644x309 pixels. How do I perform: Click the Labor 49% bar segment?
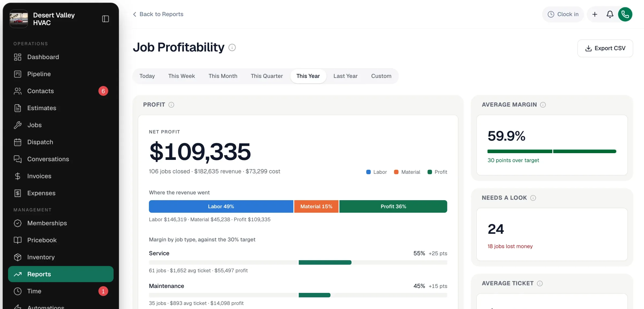click(x=221, y=206)
